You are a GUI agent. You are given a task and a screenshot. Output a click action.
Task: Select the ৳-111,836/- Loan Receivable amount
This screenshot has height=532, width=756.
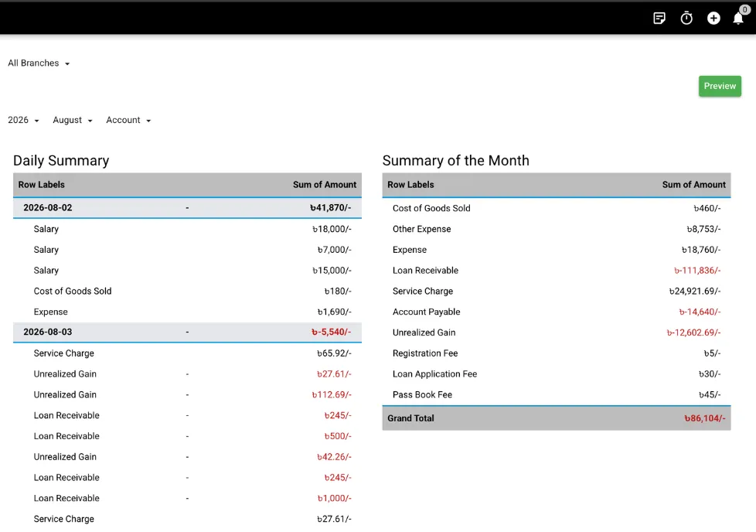coord(697,271)
